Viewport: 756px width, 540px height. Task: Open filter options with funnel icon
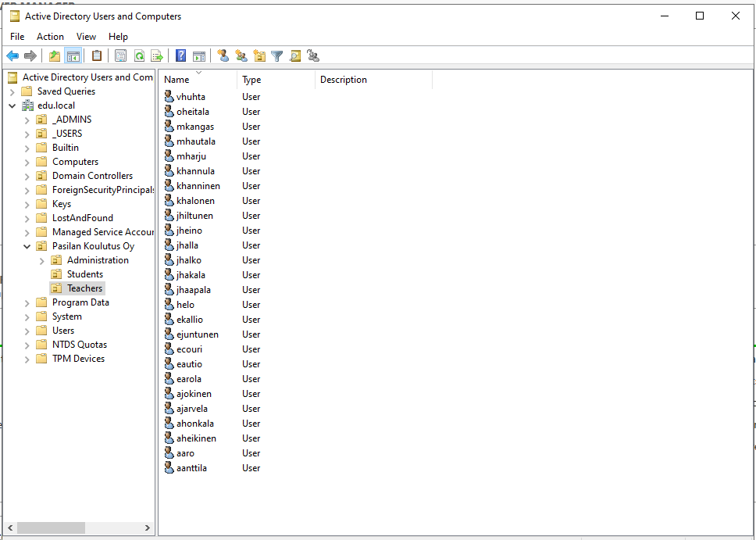[276, 56]
